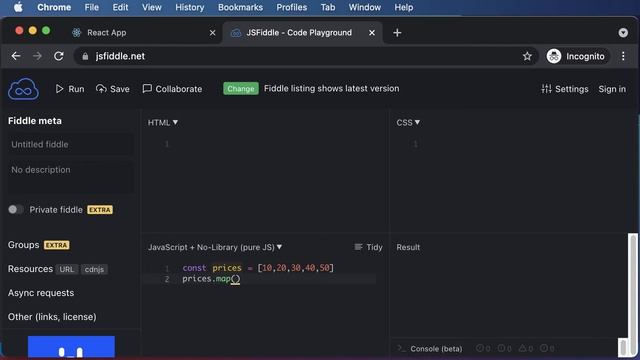
Task: Click the Result panel label
Action: 408,247
